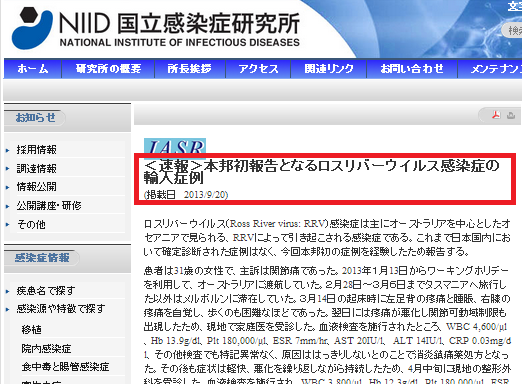The height and width of the screenshot is (384, 522).
Task: Open 感染源や特徴で探す link
Action: coord(61,309)
